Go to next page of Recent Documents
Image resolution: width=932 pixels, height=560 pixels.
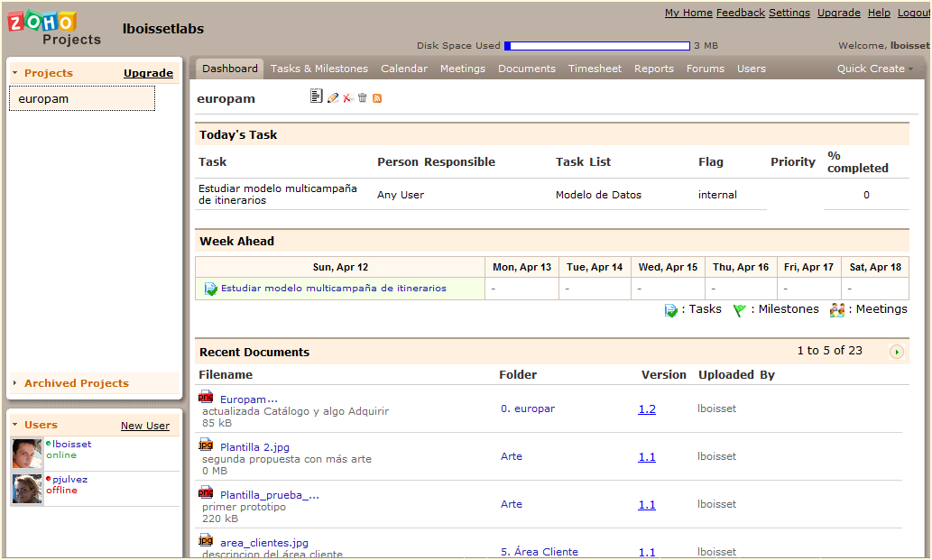point(896,352)
